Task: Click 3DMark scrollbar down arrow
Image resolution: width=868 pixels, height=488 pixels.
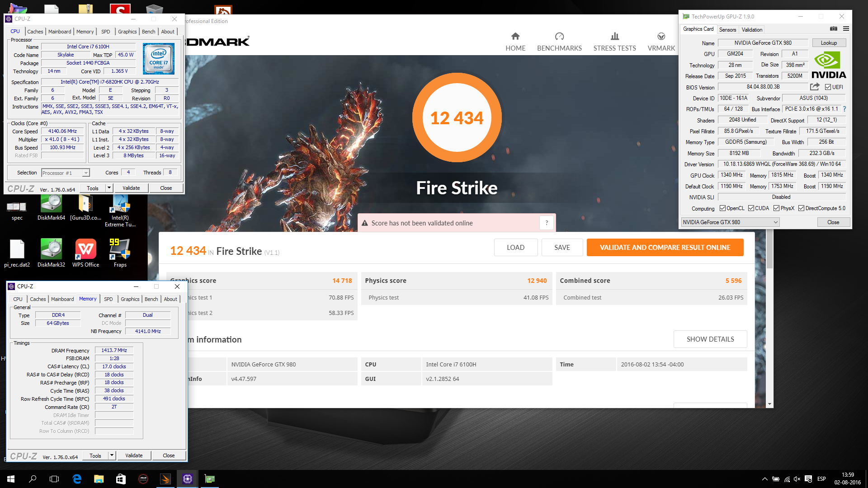Action: pyautogui.click(x=770, y=404)
